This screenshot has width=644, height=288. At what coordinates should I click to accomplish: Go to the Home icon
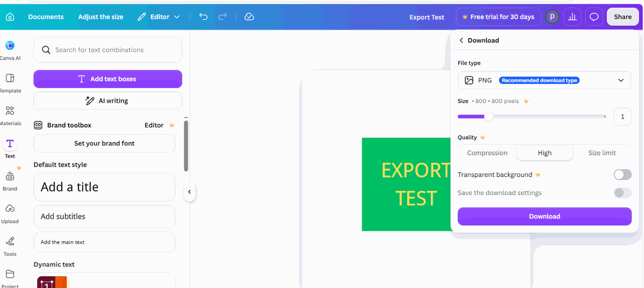pos(10,17)
